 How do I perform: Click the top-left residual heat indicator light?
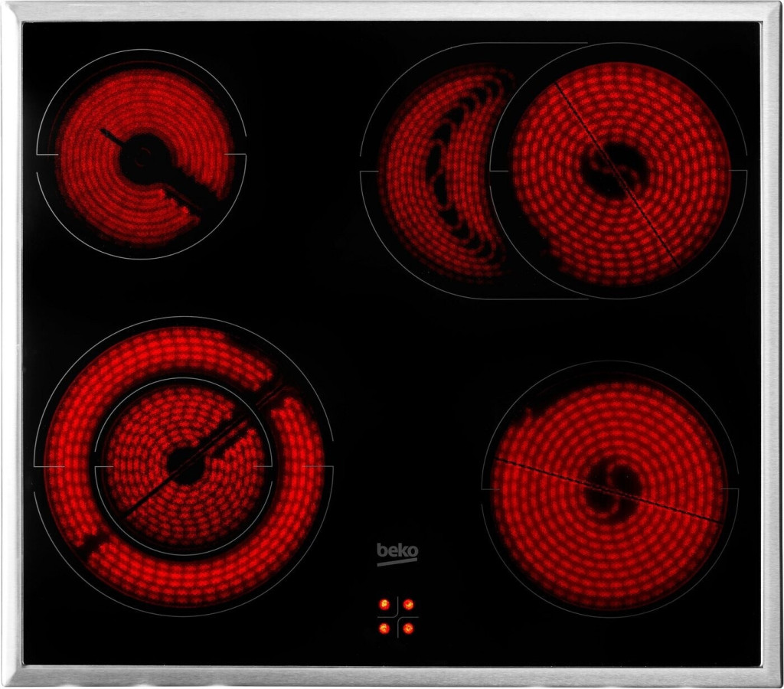pos(384,604)
